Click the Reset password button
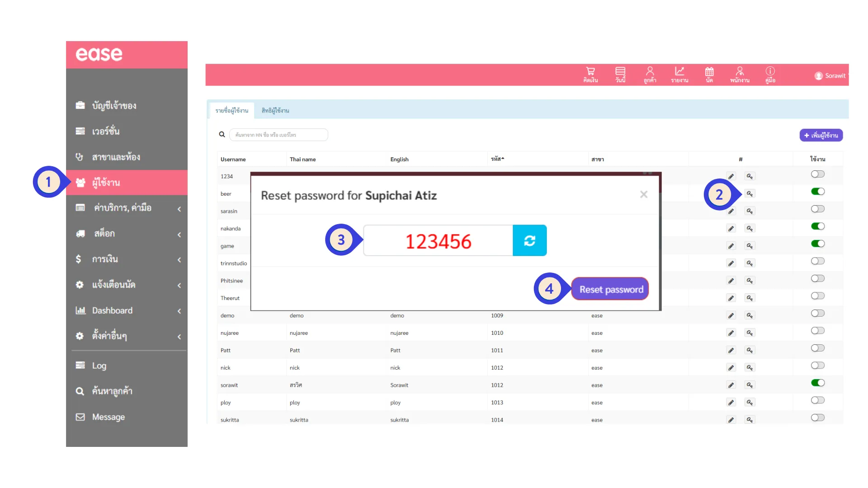The image size is (868, 488). (x=611, y=289)
